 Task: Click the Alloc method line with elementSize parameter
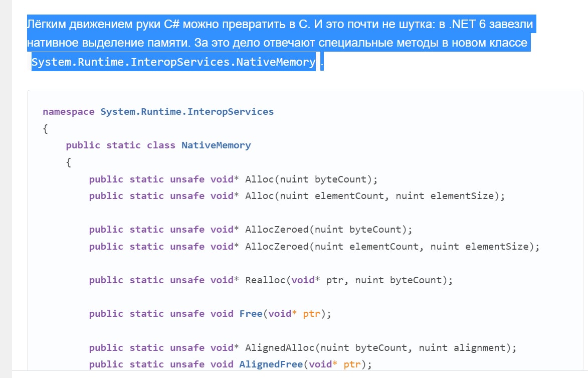[297, 196]
